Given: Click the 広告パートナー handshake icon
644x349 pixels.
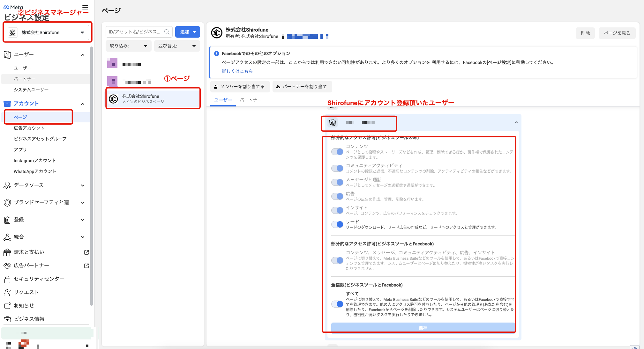Looking at the screenshot, I should [x=7, y=265].
